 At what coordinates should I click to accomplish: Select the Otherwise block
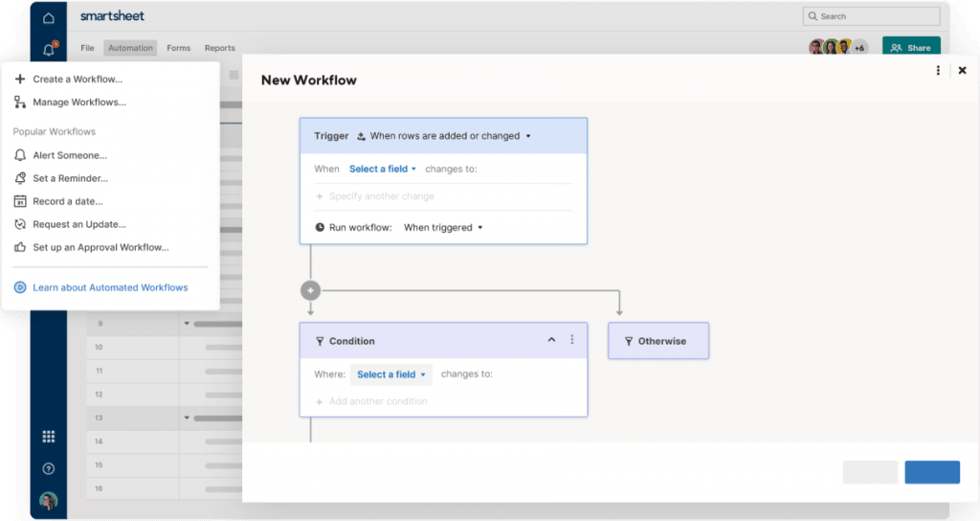pyautogui.click(x=658, y=341)
